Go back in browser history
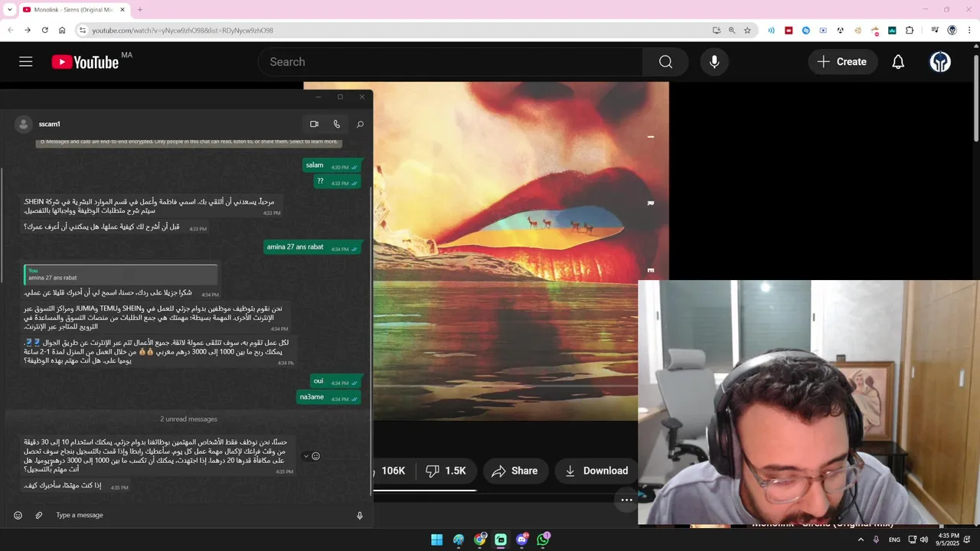 click(10, 30)
